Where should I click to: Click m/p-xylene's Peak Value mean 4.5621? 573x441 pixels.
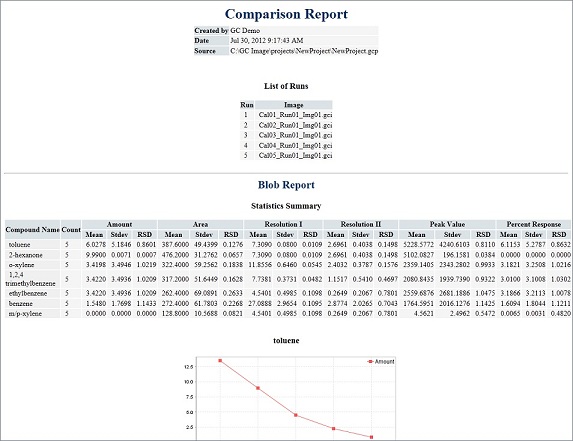tap(424, 313)
